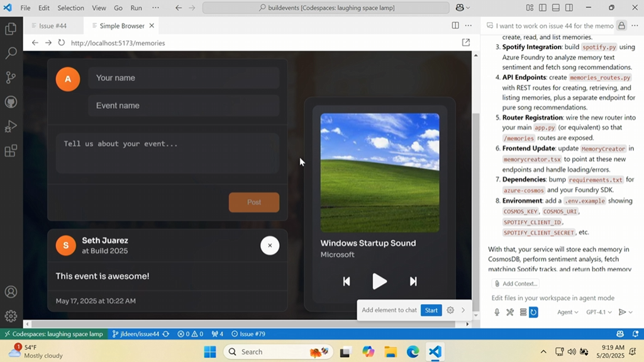Screen dimensions: 644x362
Task: Toggle the secondary side bar layout
Action: pos(569,8)
